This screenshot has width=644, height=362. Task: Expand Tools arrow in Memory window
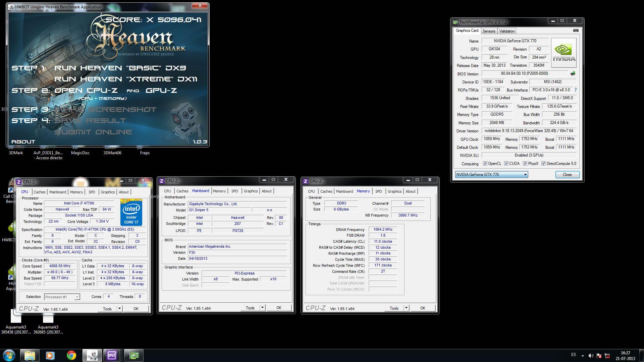(x=406, y=308)
